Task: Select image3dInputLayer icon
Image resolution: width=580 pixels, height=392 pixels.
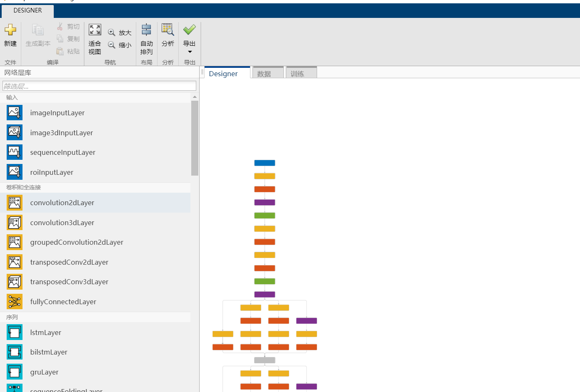Action: pyautogui.click(x=15, y=132)
